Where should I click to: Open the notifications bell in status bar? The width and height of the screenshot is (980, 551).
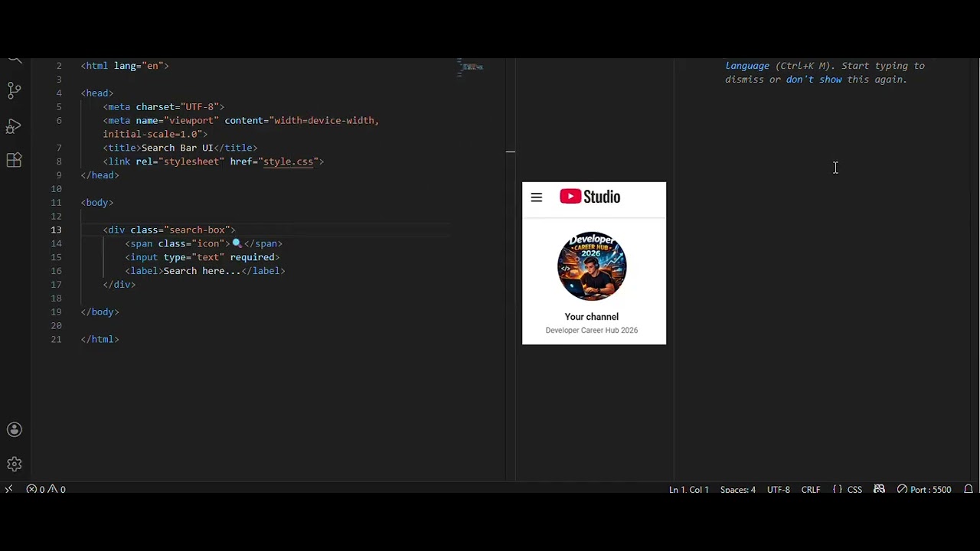(x=969, y=489)
